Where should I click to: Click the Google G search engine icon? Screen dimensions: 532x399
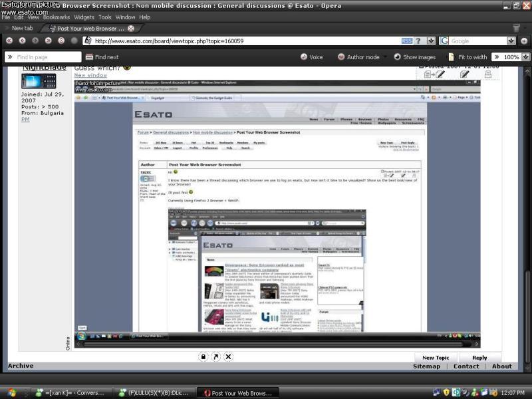pyautogui.click(x=444, y=41)
